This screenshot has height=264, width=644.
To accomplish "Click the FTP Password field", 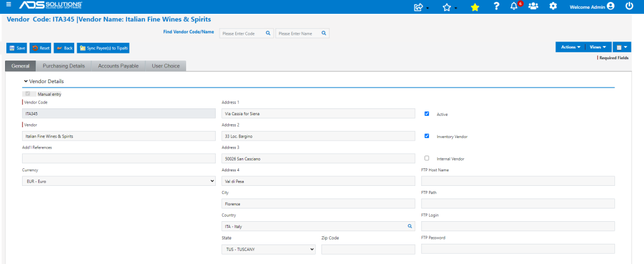I will pyautogui.click(x=518, y=249).
